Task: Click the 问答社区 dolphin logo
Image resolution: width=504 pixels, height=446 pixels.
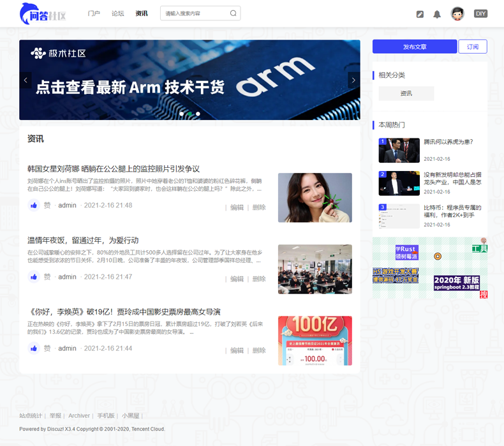Action: tap(43, 13)
